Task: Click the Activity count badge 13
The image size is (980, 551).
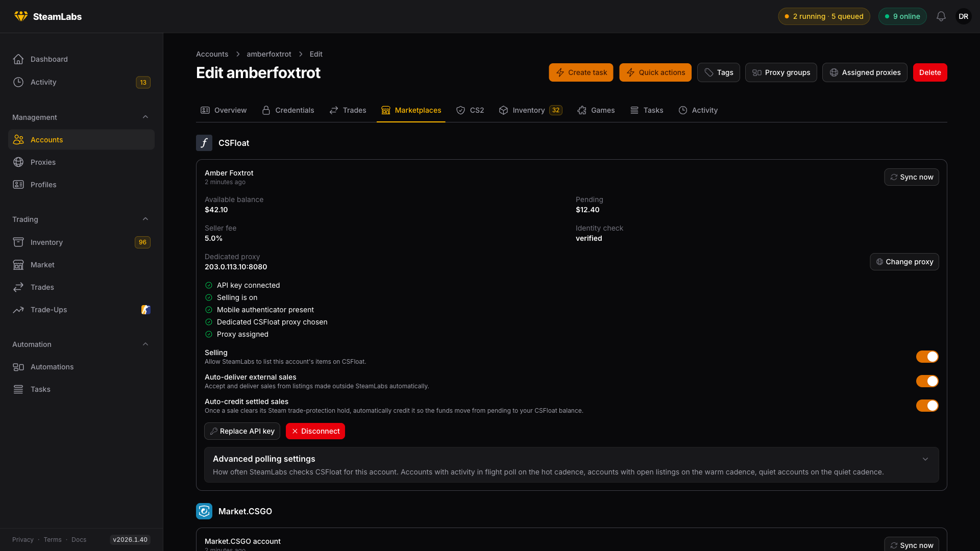Action: click(143, 82)
